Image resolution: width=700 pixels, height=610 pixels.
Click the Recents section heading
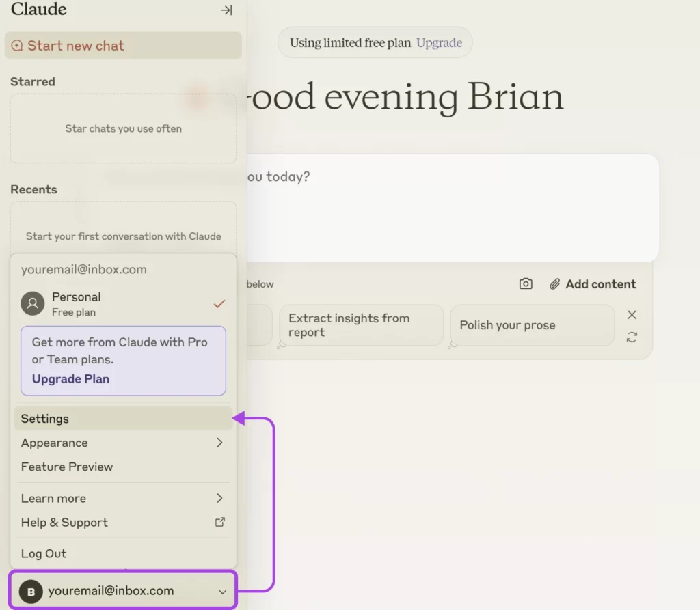[x=34, y=189]
